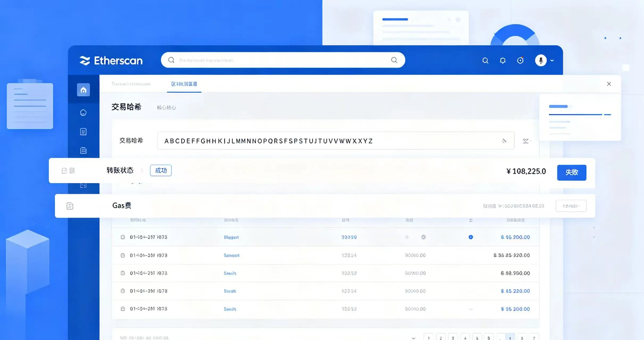644x340 pixels.
Task: Click amount $ 85.85.320.00 in second row
Action: (x=512, y=255)
